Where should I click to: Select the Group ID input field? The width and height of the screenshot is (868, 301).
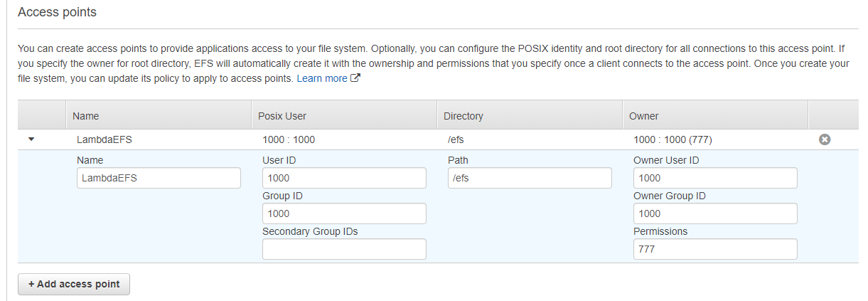click(344, 213)
